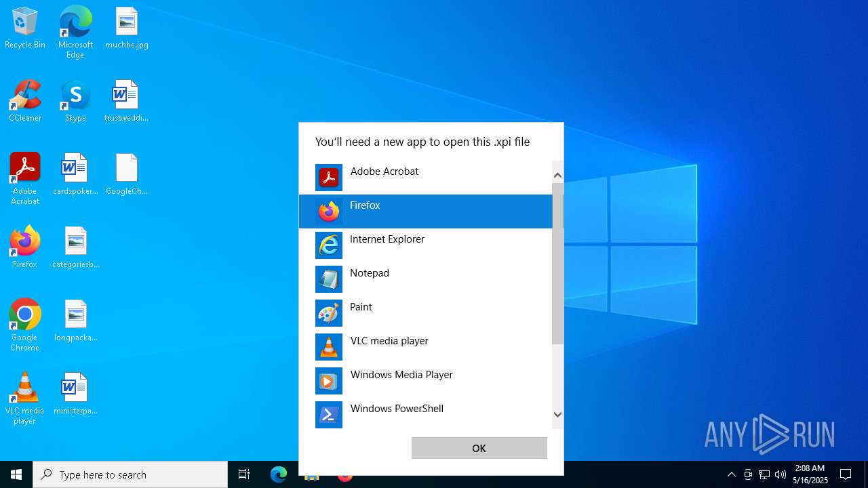
Task: Click the app list scroll-up arrow
Action: (557, 176)
